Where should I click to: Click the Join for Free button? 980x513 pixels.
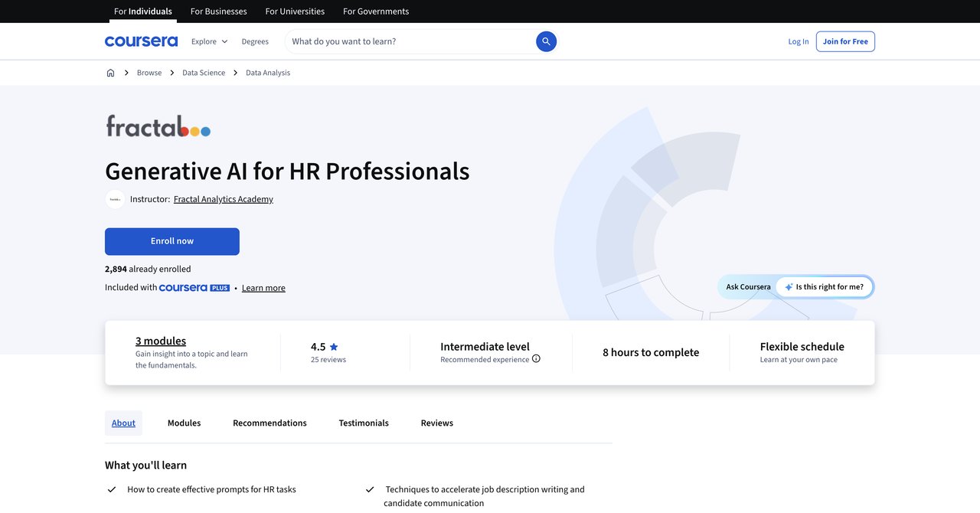point(845,41)
